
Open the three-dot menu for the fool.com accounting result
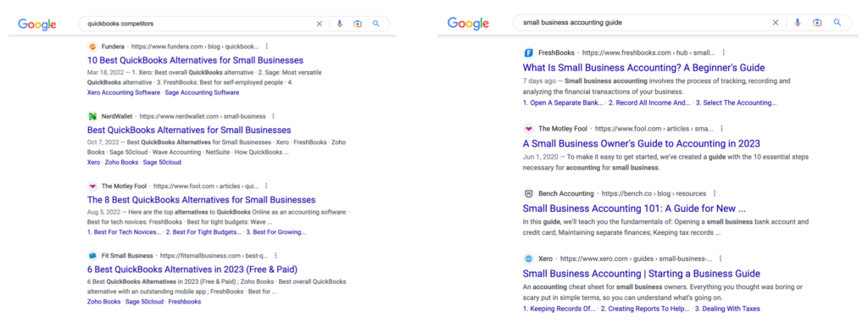point(721,129)
